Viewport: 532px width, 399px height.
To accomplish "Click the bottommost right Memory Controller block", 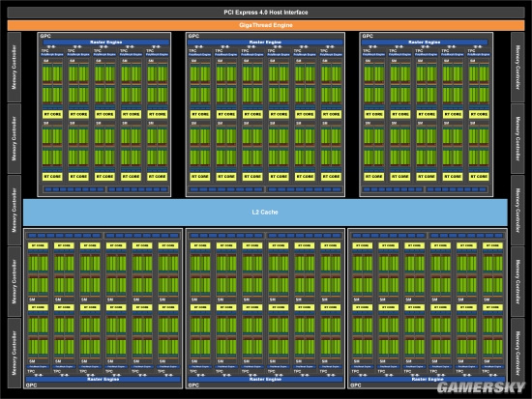I will tap(517, 353).
